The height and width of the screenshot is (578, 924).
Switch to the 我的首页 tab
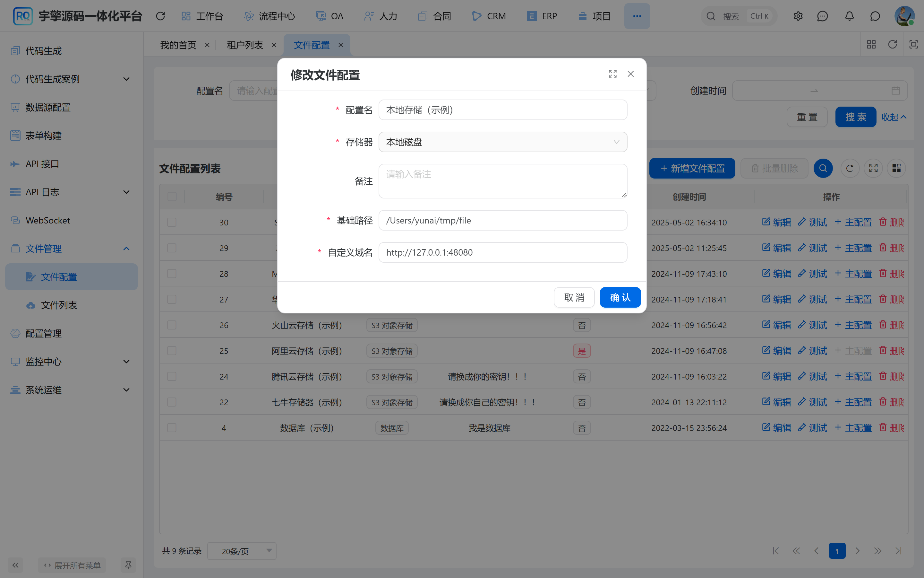coord(178,45)
